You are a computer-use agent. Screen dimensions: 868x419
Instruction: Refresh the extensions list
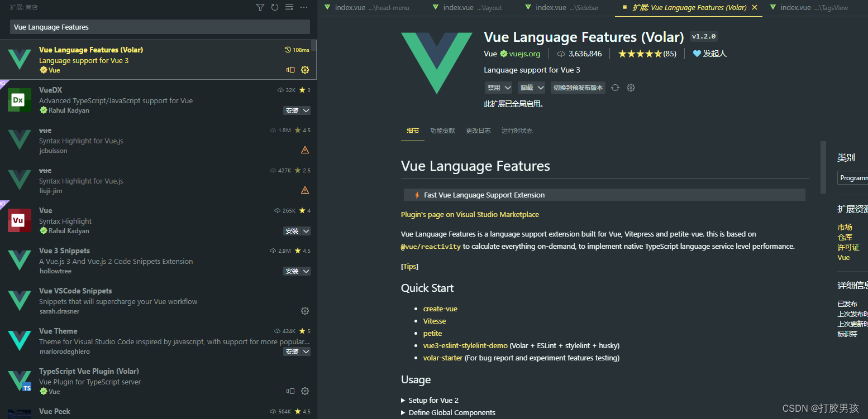(x=275, y=7)
